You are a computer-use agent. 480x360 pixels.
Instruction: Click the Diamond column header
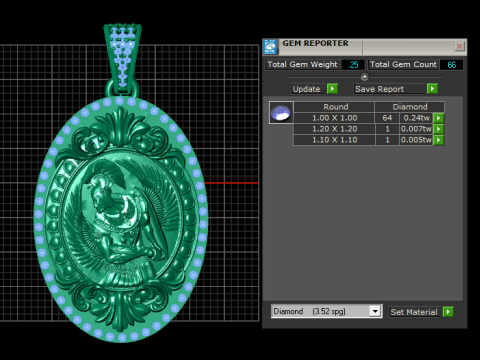(x=410, y=107)
